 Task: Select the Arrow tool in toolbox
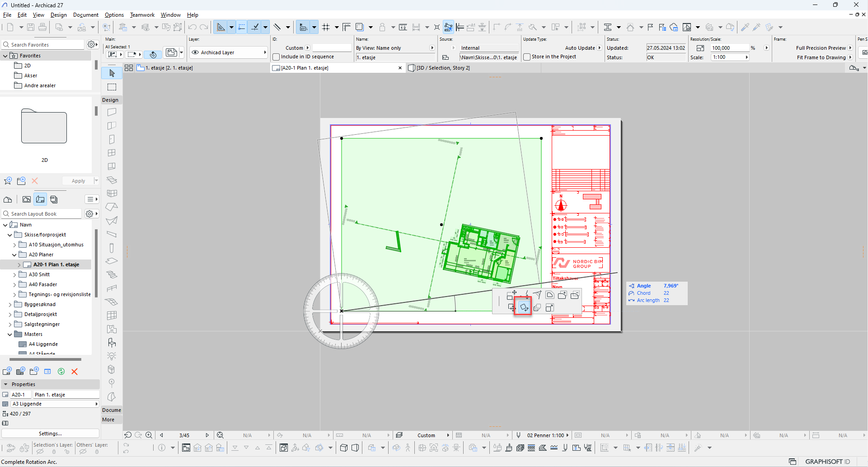coord(112,73)
